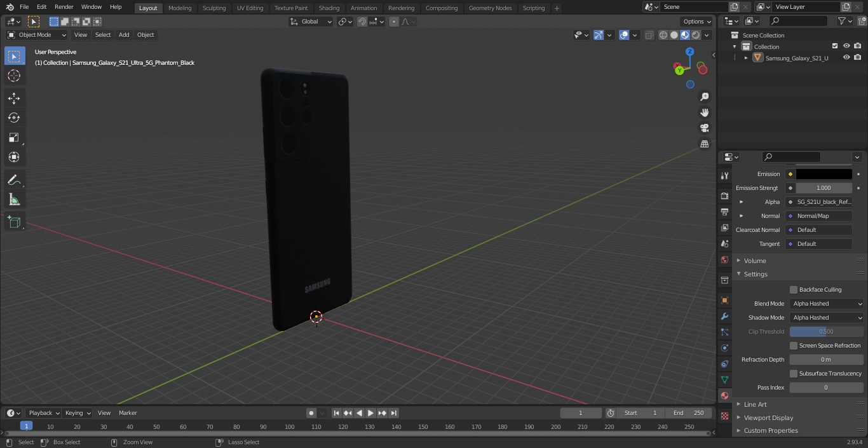This screenshot has width=868, height=448.
Task: Open the Tool properties tab
Action: pos(724,175)
